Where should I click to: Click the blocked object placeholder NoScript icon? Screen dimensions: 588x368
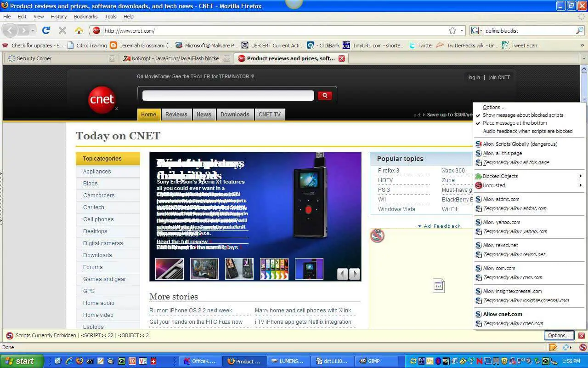pyautogui.click(x=377, y=236)
